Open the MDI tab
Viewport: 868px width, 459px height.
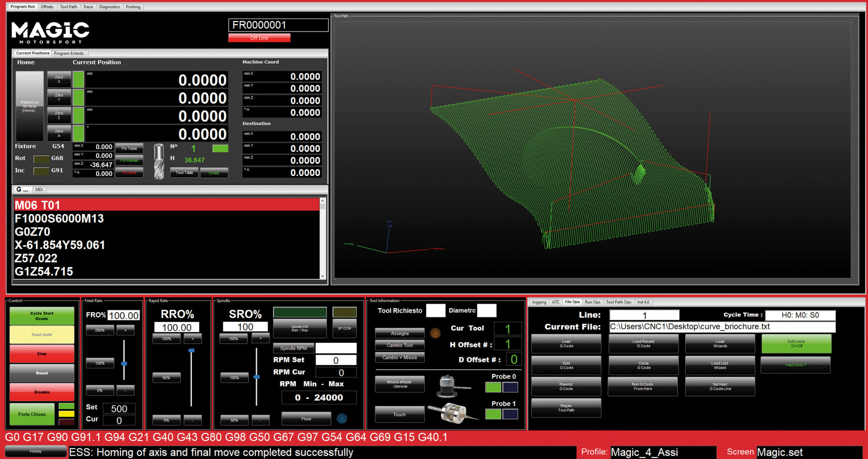point(39,189)
